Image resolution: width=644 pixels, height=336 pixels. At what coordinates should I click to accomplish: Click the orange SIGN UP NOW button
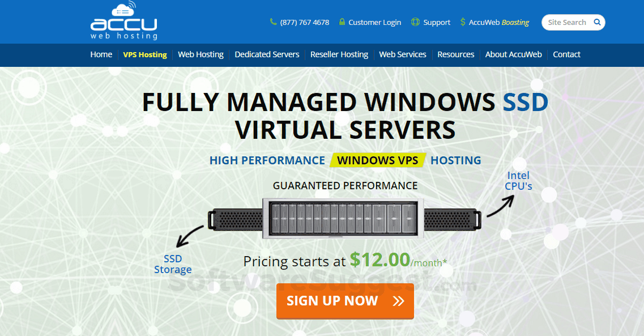345,301
